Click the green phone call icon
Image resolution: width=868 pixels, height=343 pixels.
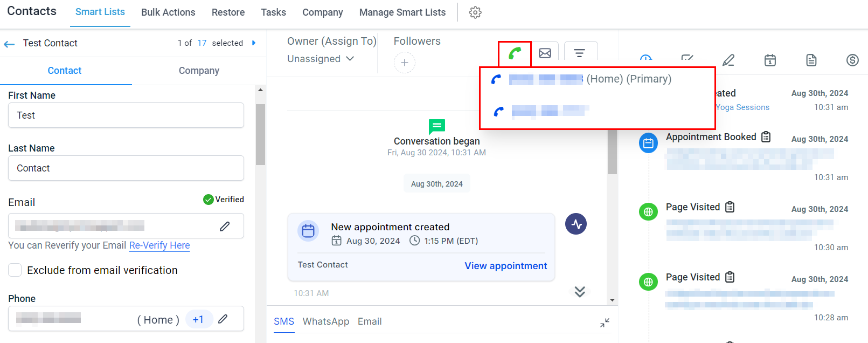point(515,53)
